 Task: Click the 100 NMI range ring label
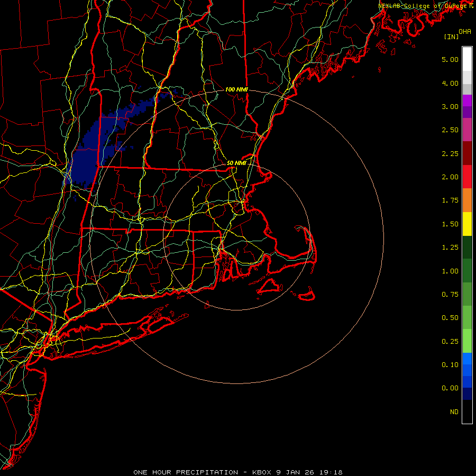[x=236, y=89]
